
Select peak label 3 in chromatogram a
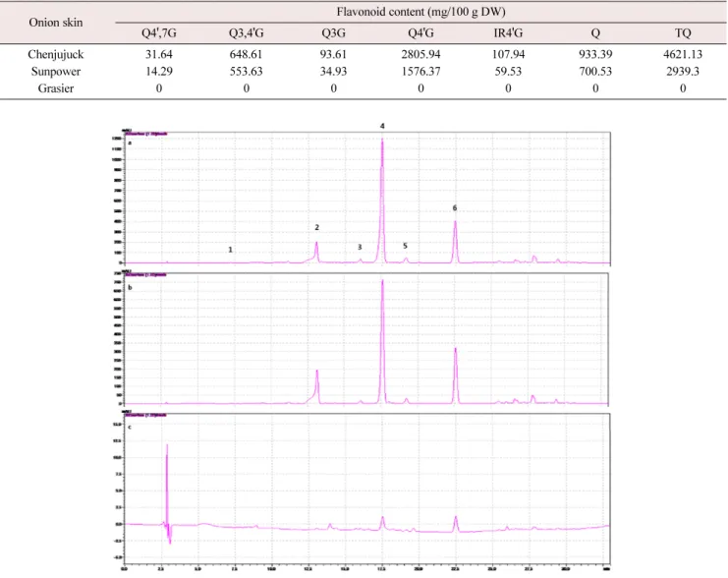pos(360,247)
